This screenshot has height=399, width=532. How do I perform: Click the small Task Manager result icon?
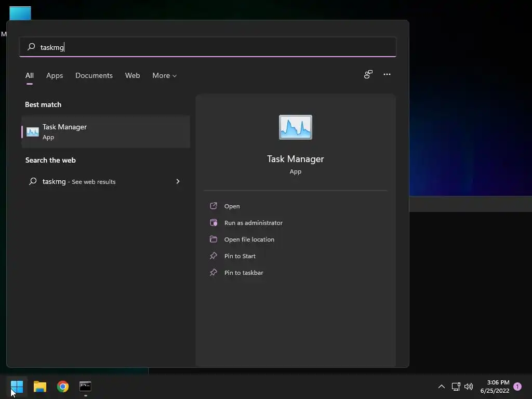[x=33, y=131]
